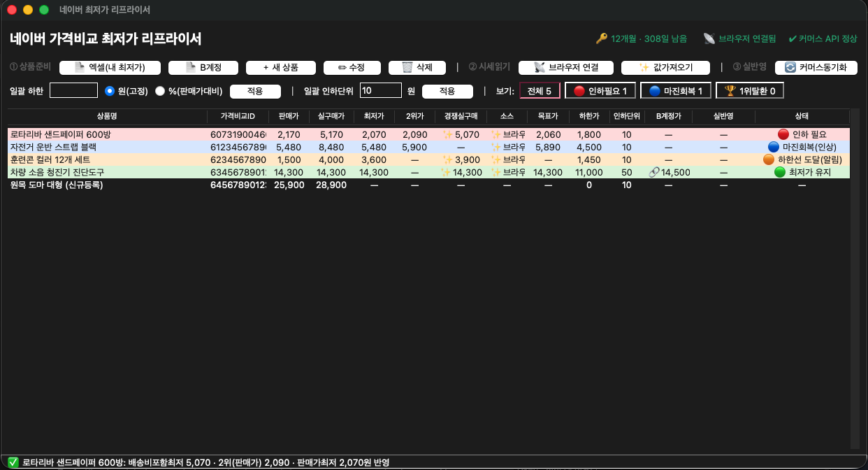
Task: Filter by 1위탈환 0
Action: point(750,91)
